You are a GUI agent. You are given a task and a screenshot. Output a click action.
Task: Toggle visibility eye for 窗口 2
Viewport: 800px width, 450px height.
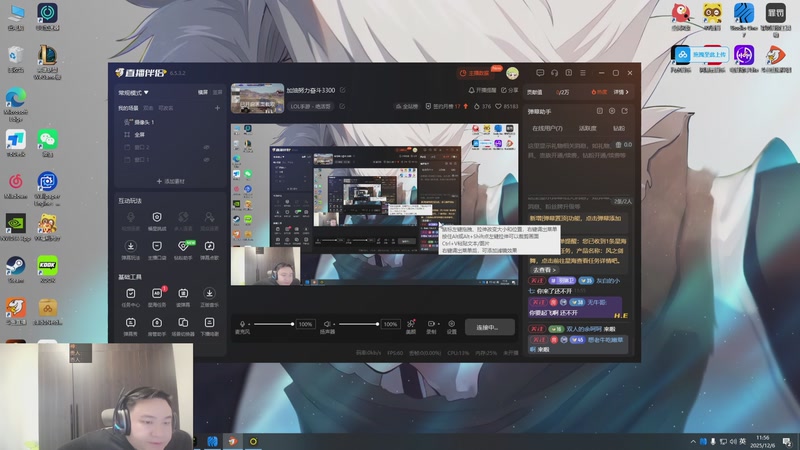point(207,147)
